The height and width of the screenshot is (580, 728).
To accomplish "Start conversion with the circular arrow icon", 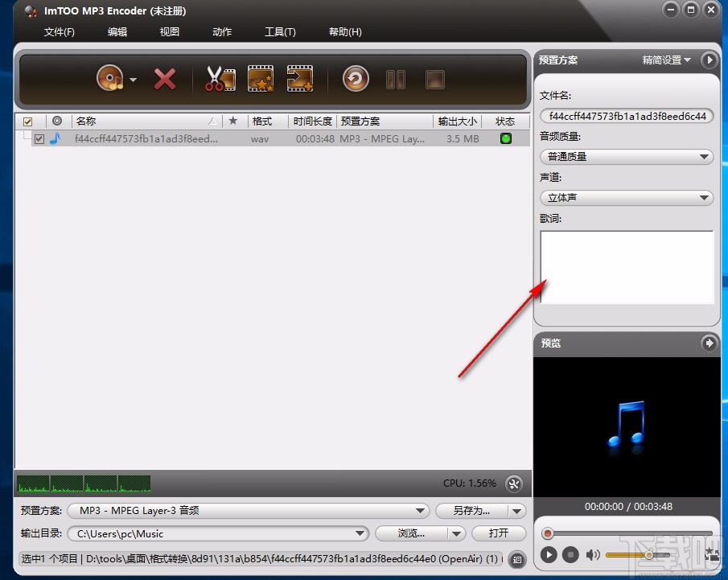I will click(355, 79).
